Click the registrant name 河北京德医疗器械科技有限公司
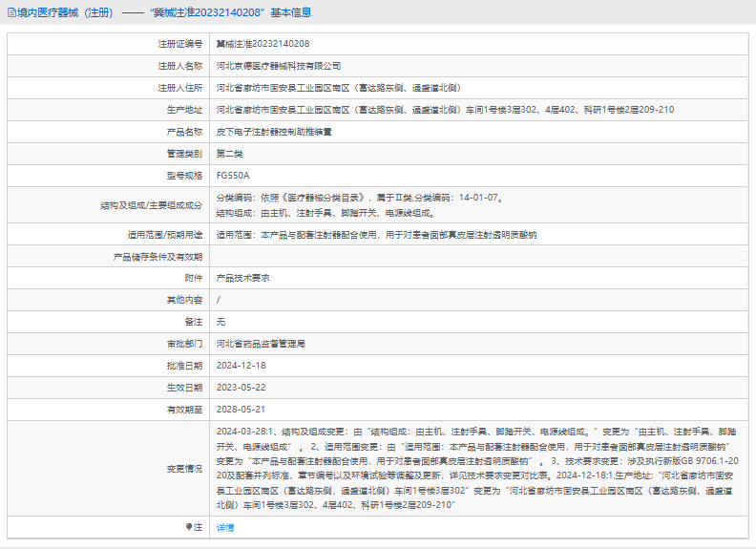This screenshot has width=756, height=549. coord(278,66)
